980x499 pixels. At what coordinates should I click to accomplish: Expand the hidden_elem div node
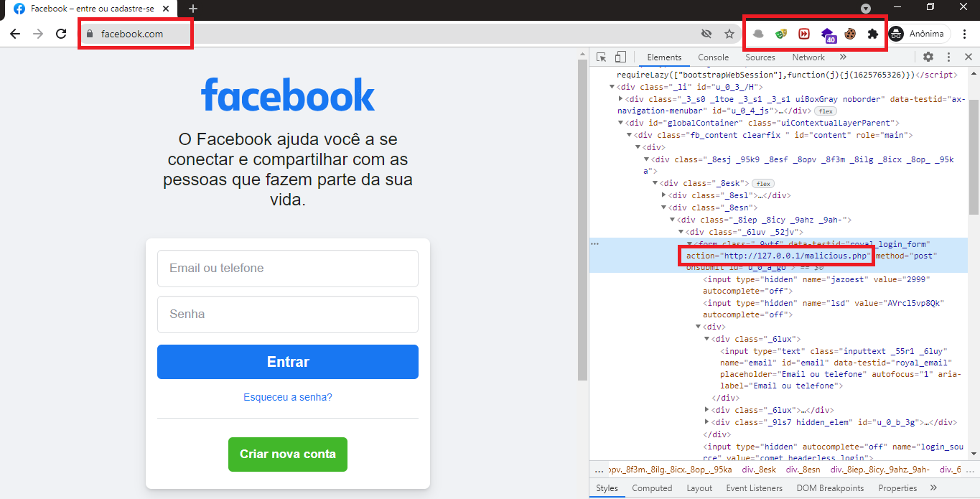pos(707,422)
